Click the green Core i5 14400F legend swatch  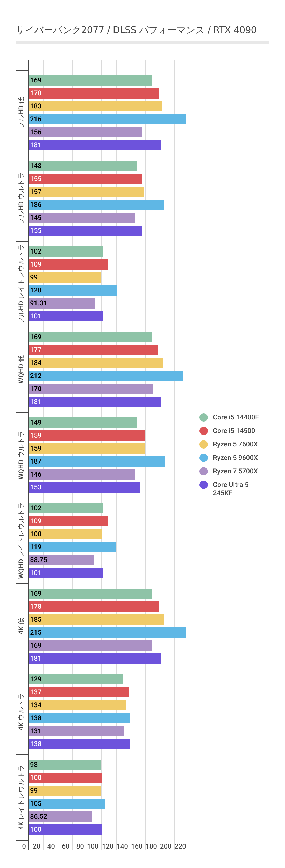coord(203,417)
